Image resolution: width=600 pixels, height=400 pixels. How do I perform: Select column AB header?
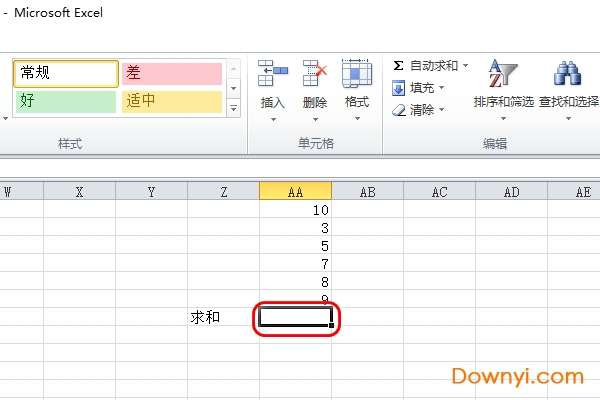[x=367, y=191]
